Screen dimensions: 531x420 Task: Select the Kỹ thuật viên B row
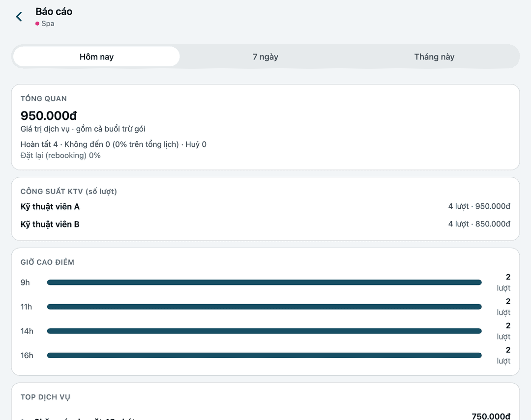(265, 224)
